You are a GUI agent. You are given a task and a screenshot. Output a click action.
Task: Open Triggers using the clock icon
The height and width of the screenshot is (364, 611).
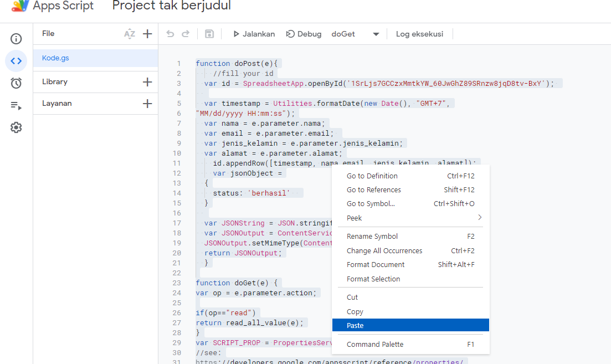click(16, 82)
